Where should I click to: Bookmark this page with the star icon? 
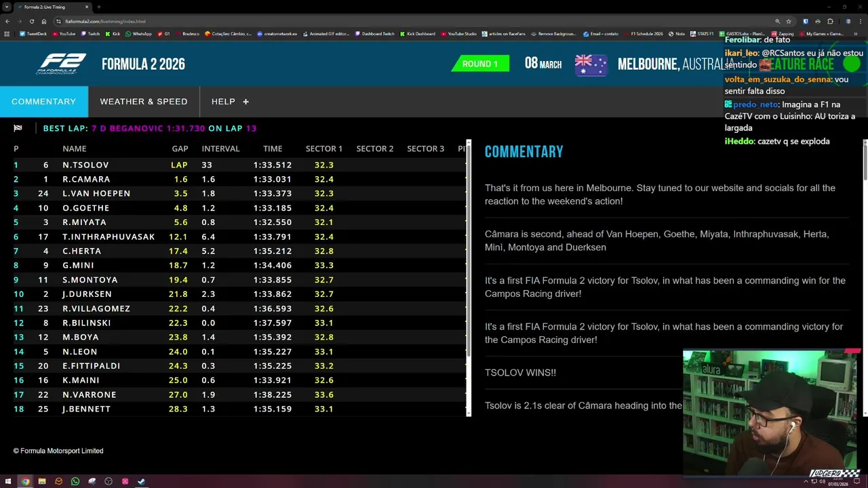788,21
